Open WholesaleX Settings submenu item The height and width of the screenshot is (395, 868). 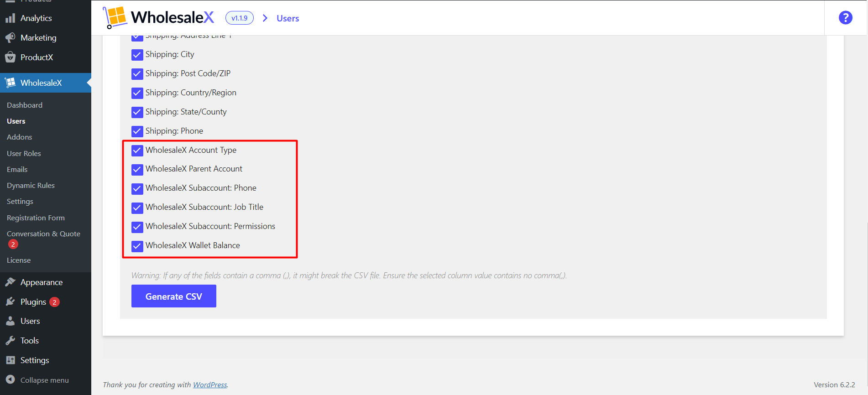click(20, 201)
